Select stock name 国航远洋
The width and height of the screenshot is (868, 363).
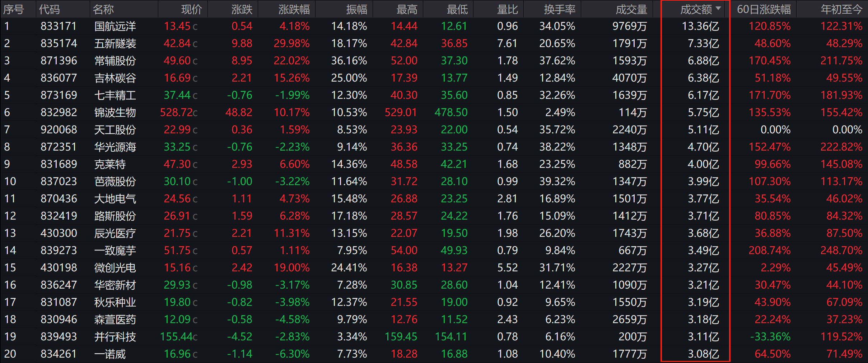(x=115, y=26)
